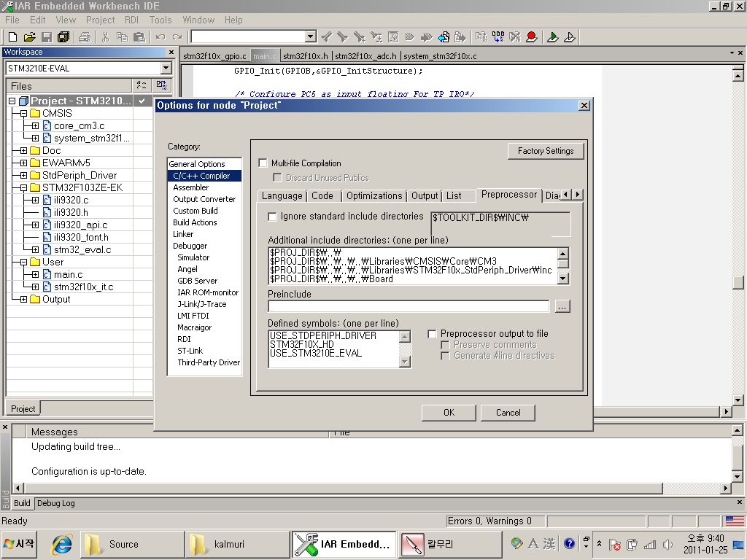Click the help question mark tray icon

(x=569, y=543)
